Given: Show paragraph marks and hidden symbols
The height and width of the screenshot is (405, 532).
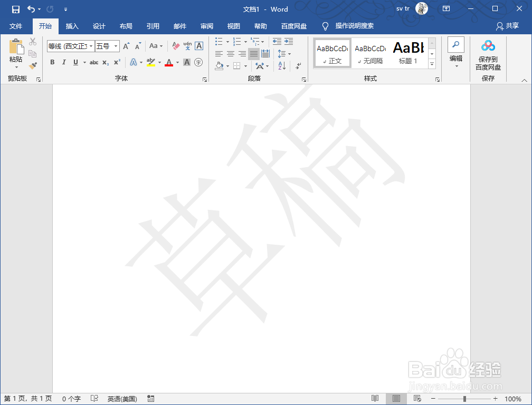Looking at the screenshot, I should (298, 66).
